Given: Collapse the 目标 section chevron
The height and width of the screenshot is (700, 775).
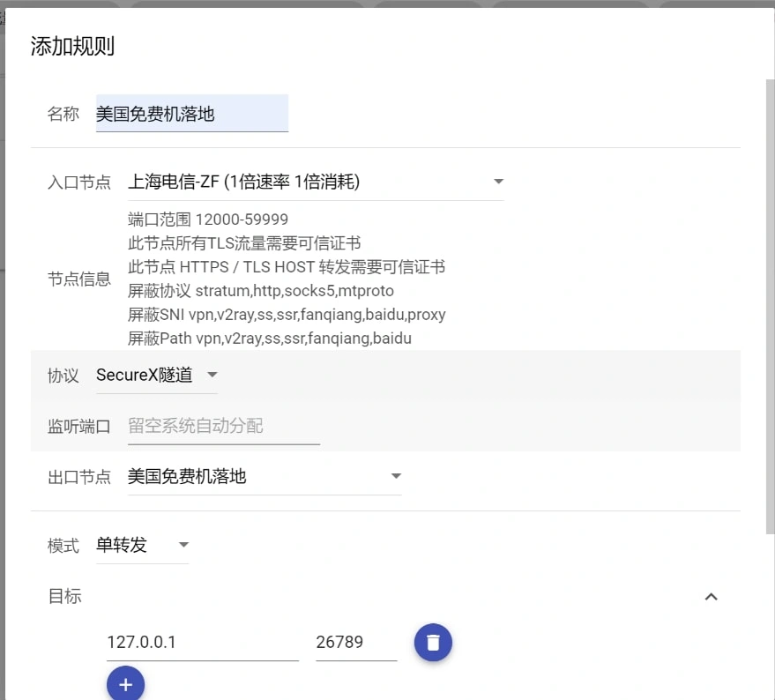Looking at the screenshot, I should 711,597.
